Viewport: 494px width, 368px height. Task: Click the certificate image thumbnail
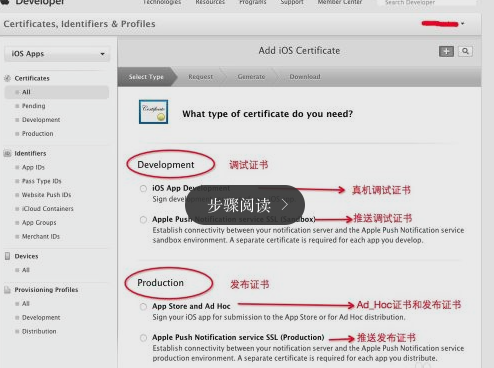[x=153, y=112]
